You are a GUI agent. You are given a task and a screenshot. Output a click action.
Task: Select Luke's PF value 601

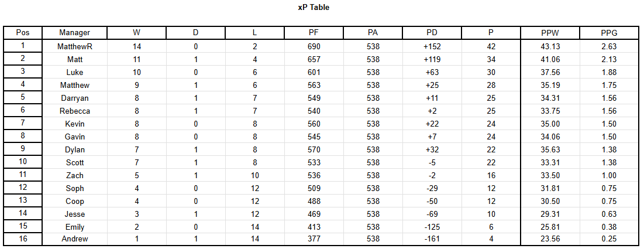tap(314, 73)
